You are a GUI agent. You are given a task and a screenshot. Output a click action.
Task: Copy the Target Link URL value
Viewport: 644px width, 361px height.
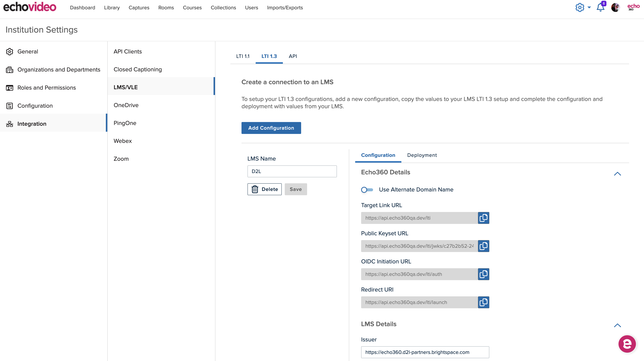point(483,218)
